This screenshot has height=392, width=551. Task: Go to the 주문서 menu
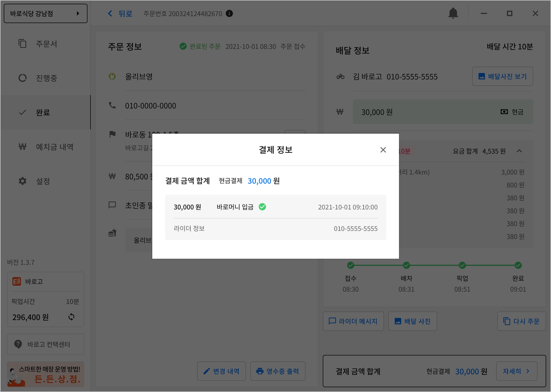[46, 44]
